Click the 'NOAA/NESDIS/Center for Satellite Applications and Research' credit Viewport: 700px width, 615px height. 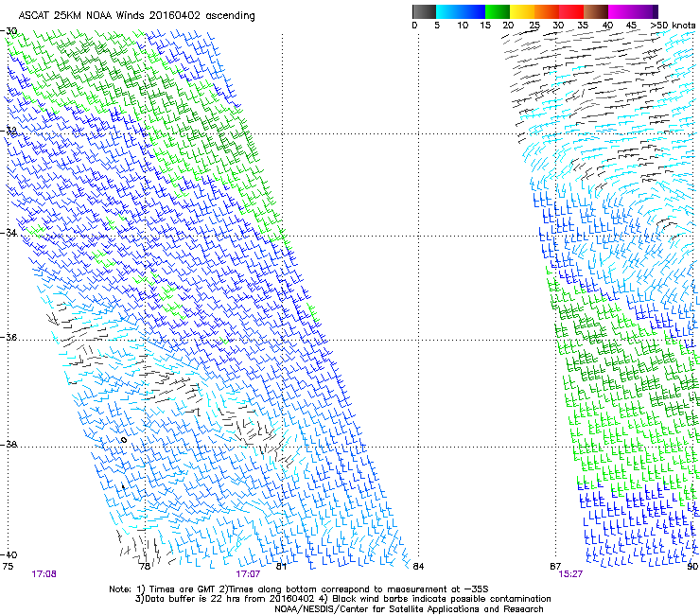click(409, 609)
